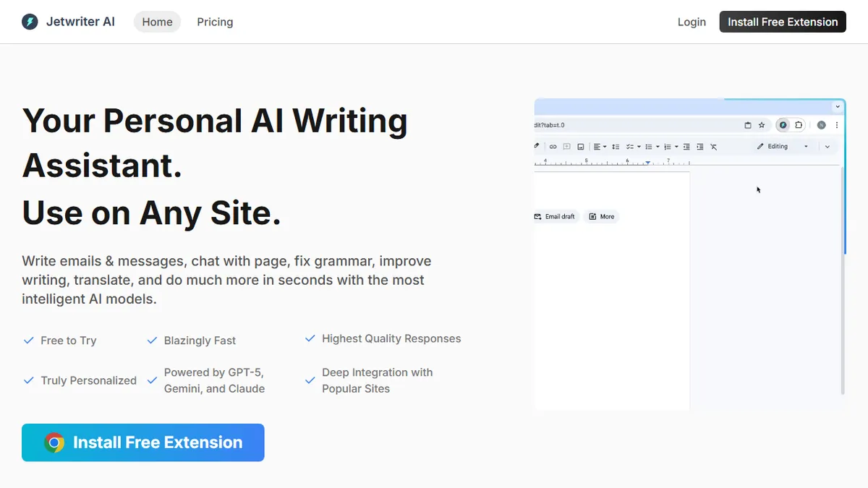868x488 pixels.
Task: Click the Chrome icon in the Install button
Action: click(x=54, y=442)
